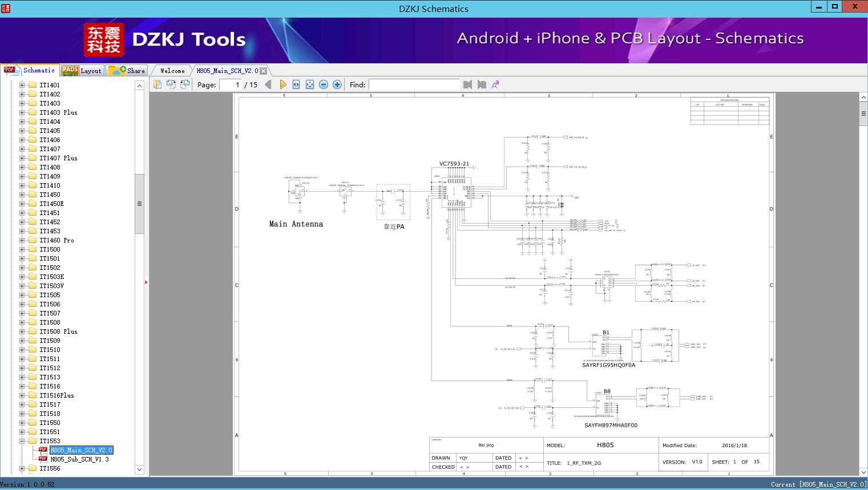This screenshot has width=868, height=490.
Task: Collapse the IT1553 folder
Action: 22,441
